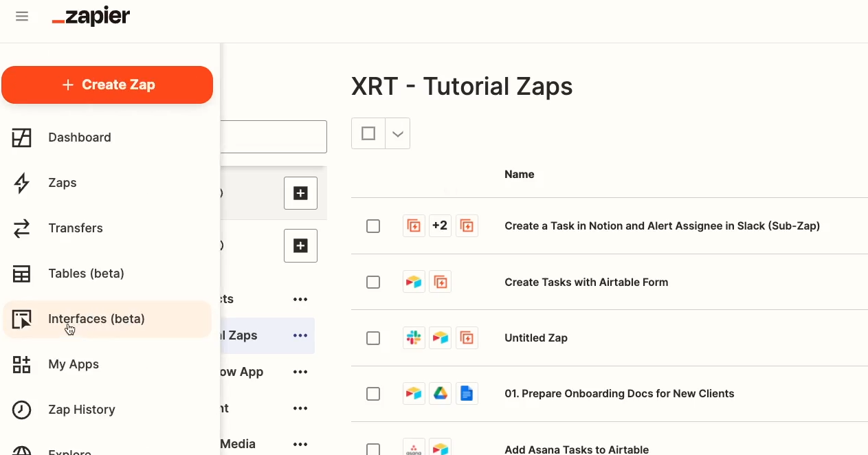Image resolution: width=868 pixels, height=455 pixels.
Task: Click Airtable icon in Untitled Zap row
Action: [x=440, y=338]
